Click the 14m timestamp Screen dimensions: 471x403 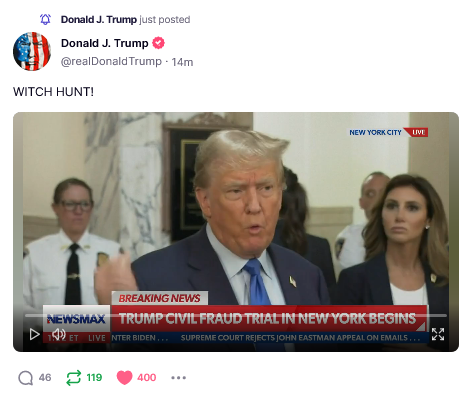pos(182,62)
